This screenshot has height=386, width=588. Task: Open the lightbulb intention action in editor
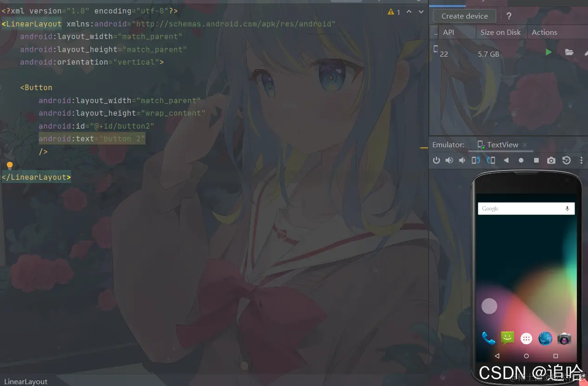(9, 165)
